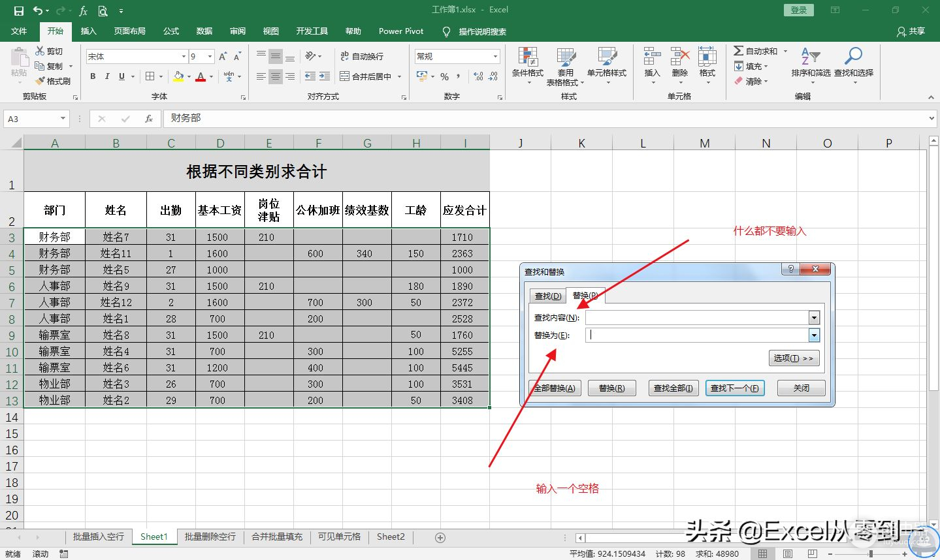Click the yellow fill color swatch
The image size is (940, 560).
coord(178,76)
